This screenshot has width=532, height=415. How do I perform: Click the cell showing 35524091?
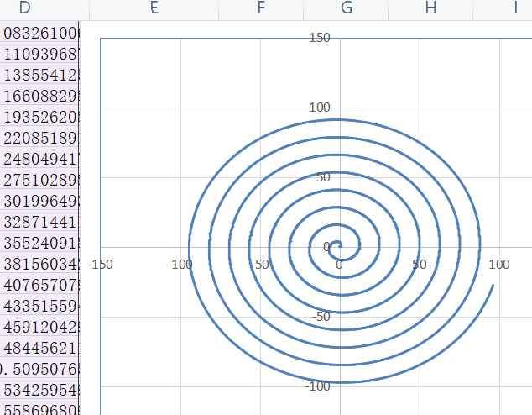pos(40,243)
